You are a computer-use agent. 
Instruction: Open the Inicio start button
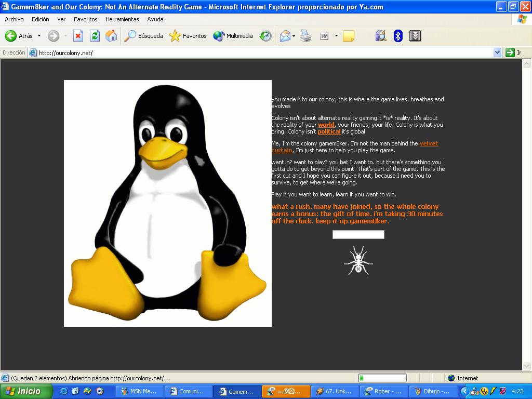(x=26, y=391)
